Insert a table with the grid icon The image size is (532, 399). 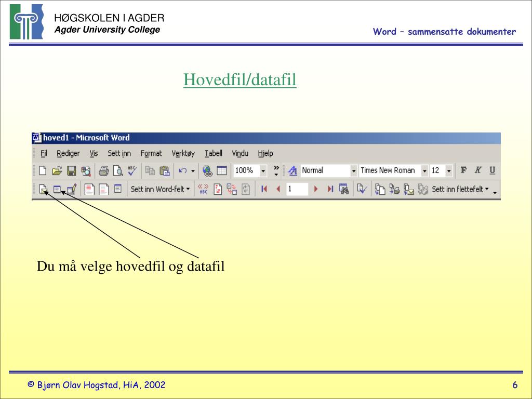pyautogui.click(x=222, y=170)
